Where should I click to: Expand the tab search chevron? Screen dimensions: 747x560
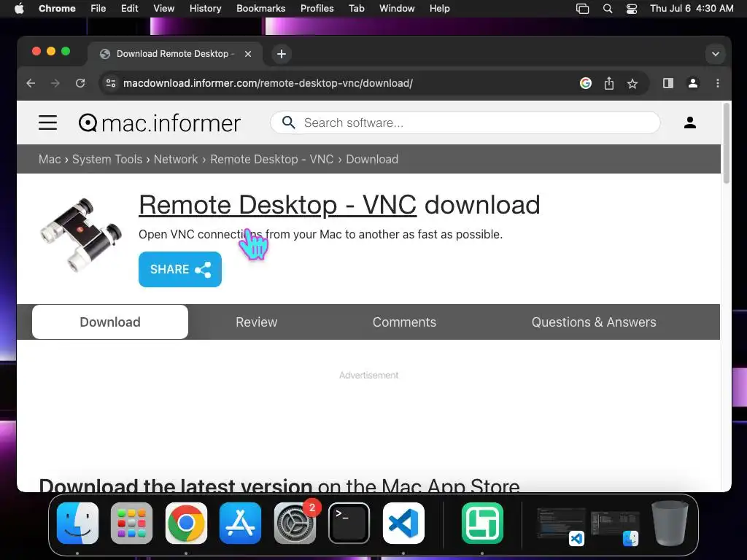point(715,54)
